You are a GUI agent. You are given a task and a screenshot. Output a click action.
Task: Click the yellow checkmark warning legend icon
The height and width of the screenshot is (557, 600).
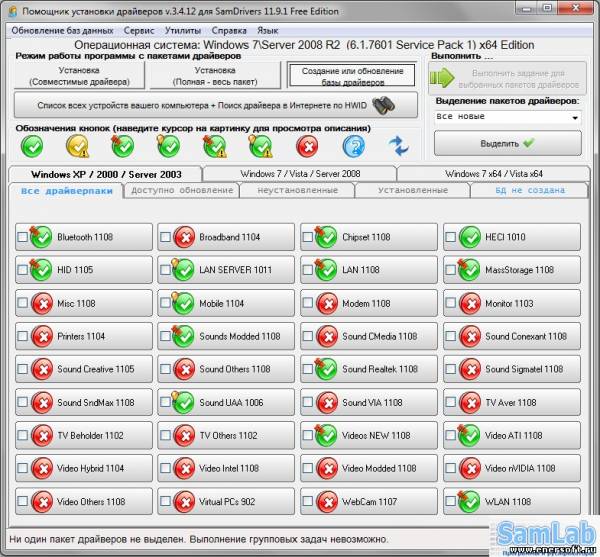(77, 147)
